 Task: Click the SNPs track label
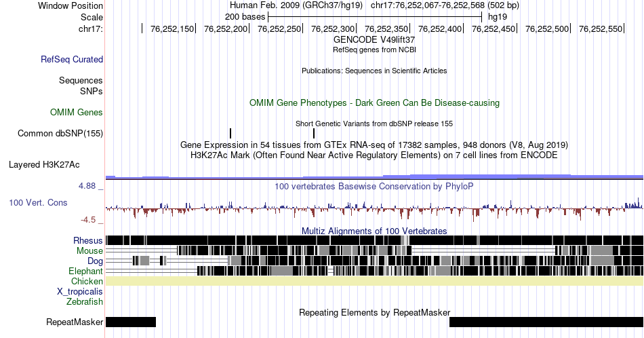92,91
